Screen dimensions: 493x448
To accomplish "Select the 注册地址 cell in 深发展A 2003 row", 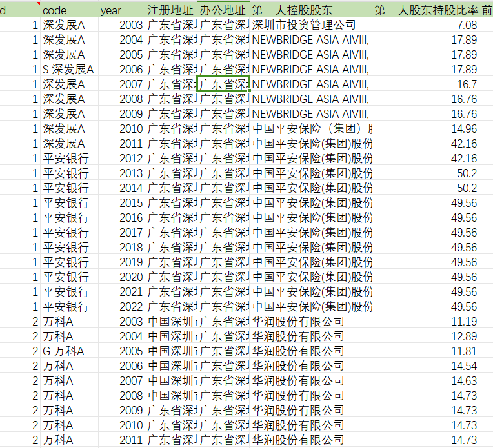I will tap(171, 25).
